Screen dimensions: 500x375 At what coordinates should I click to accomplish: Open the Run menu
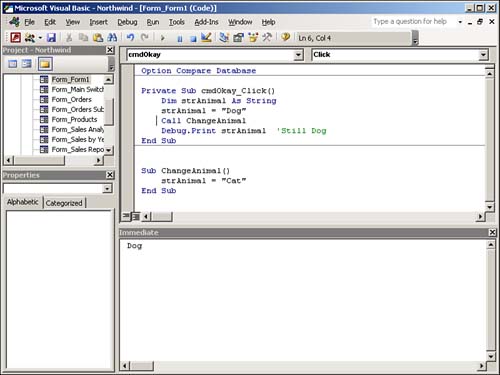pos(153,22)
